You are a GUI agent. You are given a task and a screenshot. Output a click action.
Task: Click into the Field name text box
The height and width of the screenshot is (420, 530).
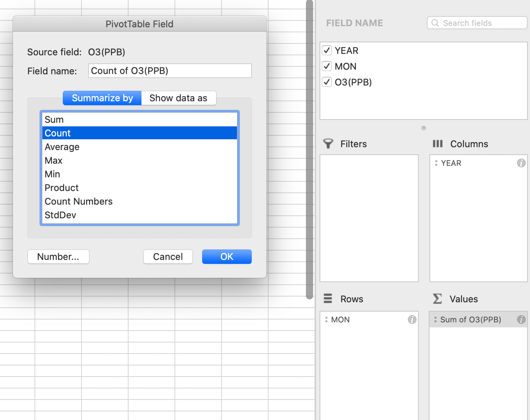coord(170,71)
